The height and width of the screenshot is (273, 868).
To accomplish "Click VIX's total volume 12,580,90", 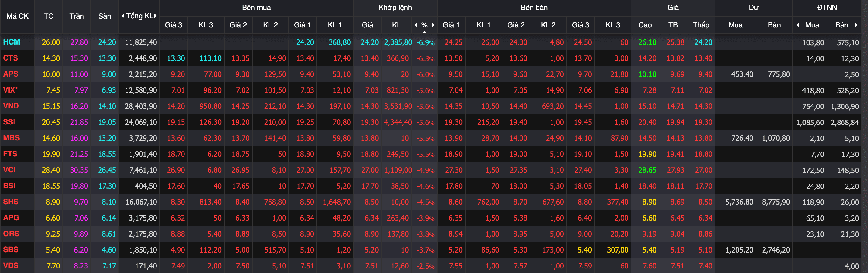I will [141, 90].
